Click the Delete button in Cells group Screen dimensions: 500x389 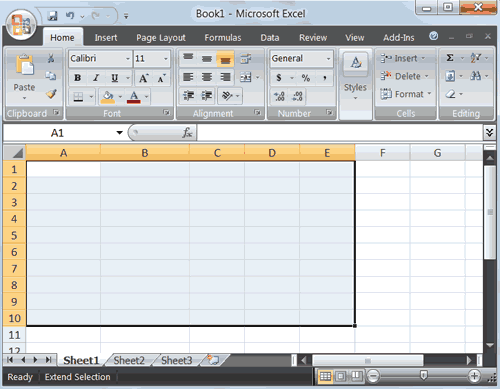point(405,76)
